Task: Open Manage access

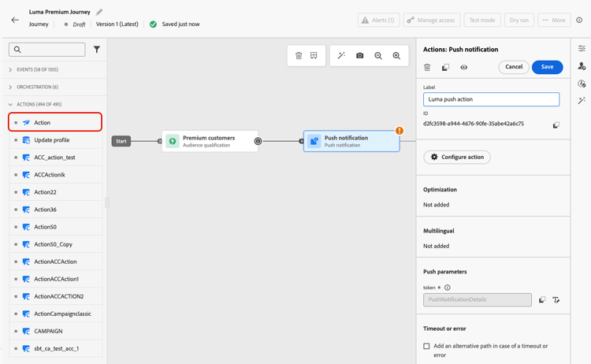Action: tap(432, 20)
